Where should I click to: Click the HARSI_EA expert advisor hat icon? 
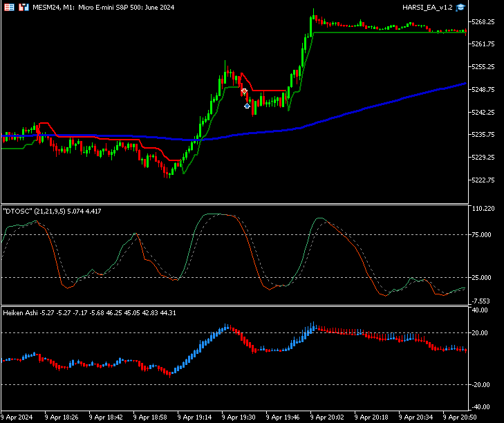coord(460,7)
